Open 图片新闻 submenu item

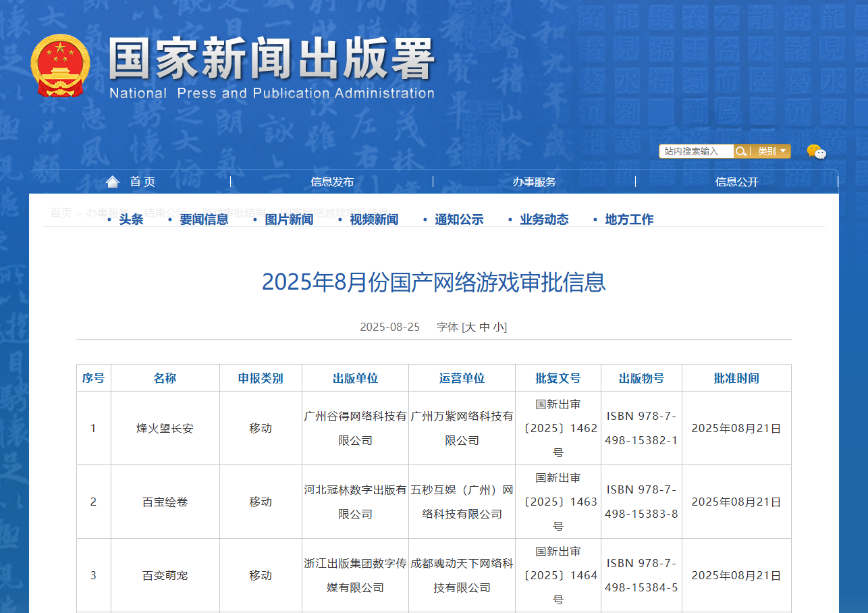pos(289,219)
